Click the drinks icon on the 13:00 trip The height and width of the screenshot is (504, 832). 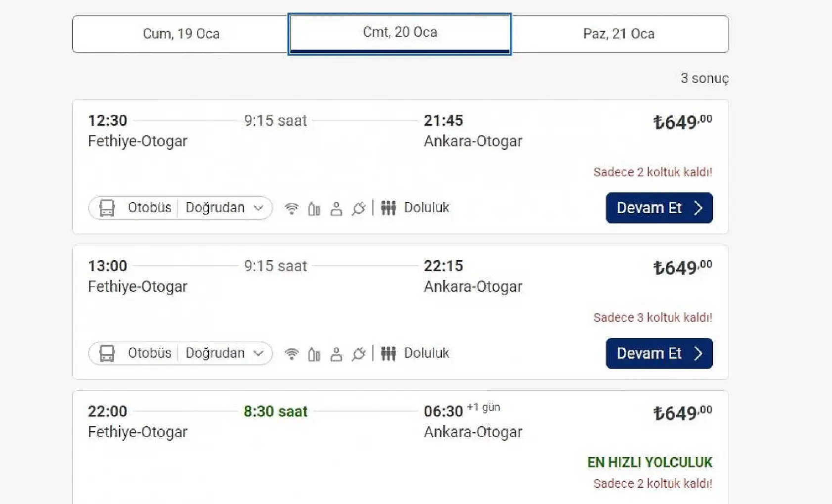[314, 354]
